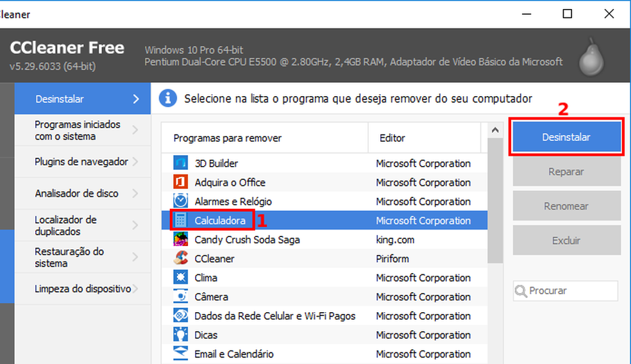Click the program list scrollbar thumb

[495, 201]
